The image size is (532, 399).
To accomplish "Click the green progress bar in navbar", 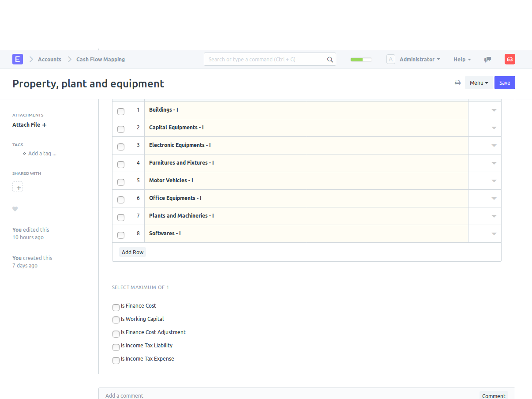I will [x=361, y=60].
